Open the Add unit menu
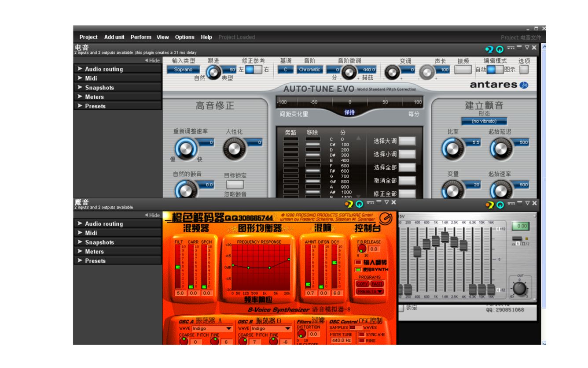Viewport: 588px width, 368px height. (114, 37)
